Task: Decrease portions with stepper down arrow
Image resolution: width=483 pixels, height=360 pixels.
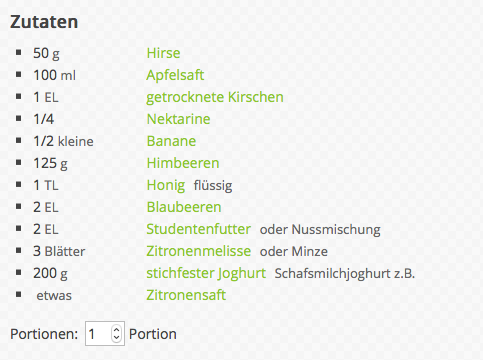Action: (x=116, y=337)
